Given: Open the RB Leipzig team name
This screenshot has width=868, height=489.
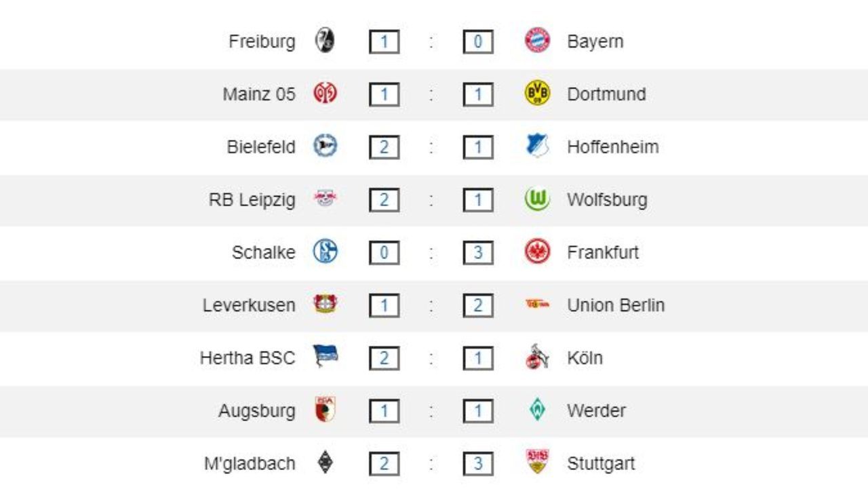Looking at the screenshot, I should 252,199.
